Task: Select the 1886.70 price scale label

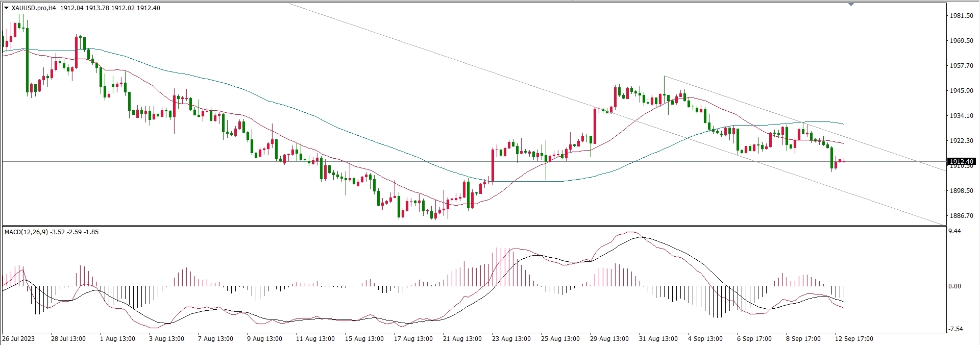Action: click(x=961, y=216)
